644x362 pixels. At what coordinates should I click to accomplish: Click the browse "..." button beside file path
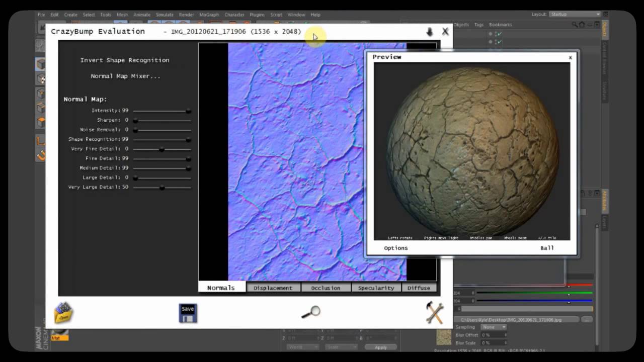tap(587, 319)
